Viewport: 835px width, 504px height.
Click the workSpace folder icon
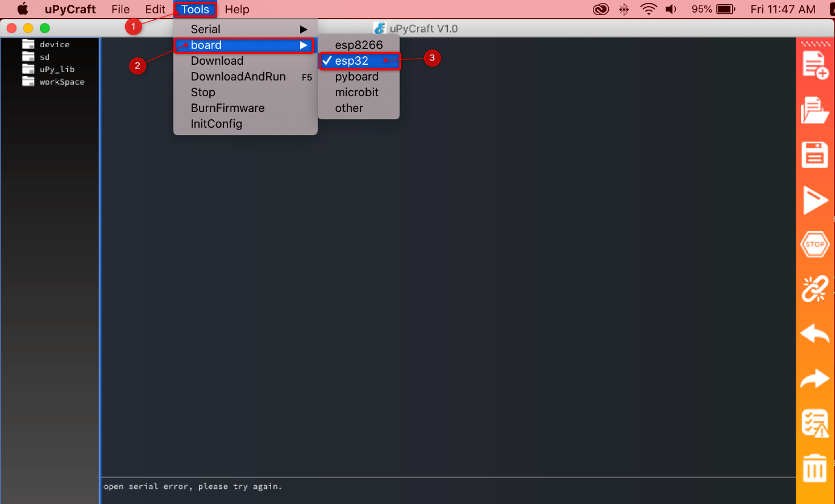point(28,81)
